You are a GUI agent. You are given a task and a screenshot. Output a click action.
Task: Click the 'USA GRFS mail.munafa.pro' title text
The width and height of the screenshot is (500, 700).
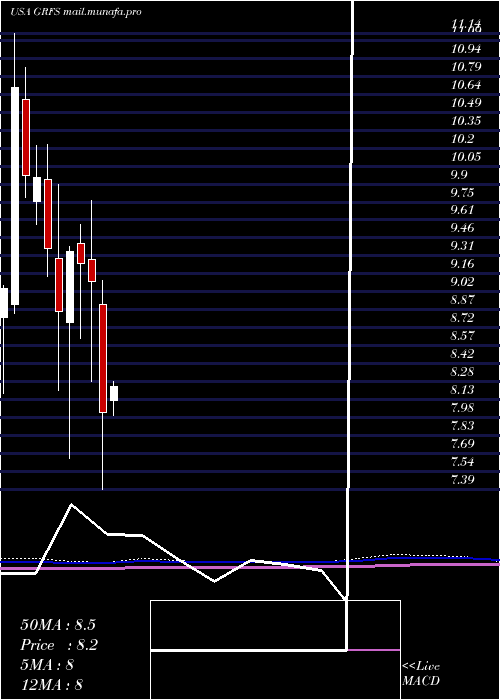(75, 12)
